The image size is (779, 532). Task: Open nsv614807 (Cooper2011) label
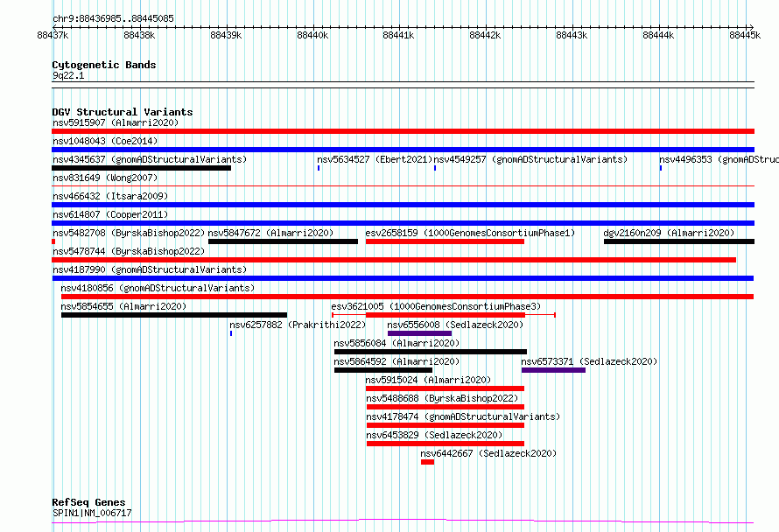[110, 214]
